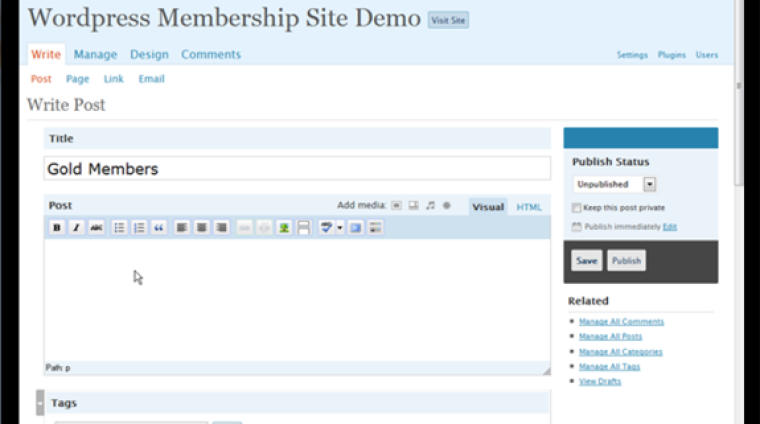The image size is (760, 424).
Task: Insert ordered numbered list
Action: click(139, 227)
